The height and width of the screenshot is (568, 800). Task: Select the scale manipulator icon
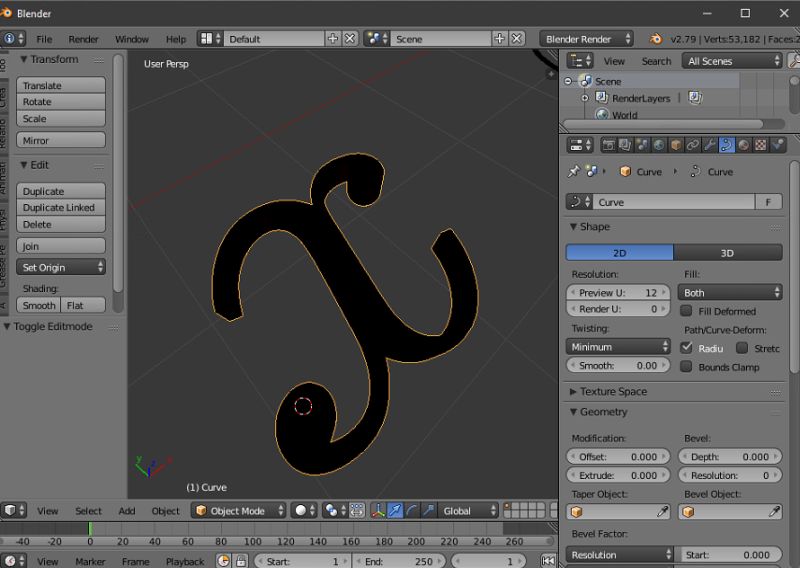[429, 510]
